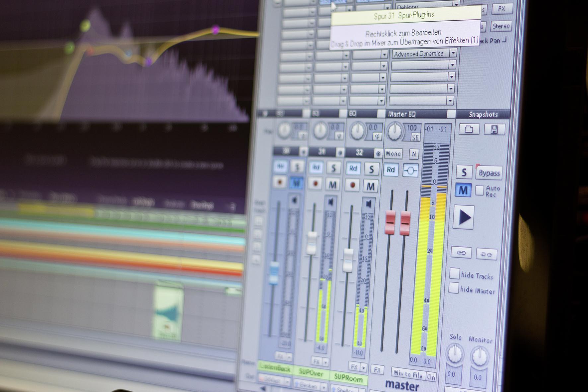588x392 pixels.
Task: Click the master stereo link circle icon
Action: click(410, 171)
